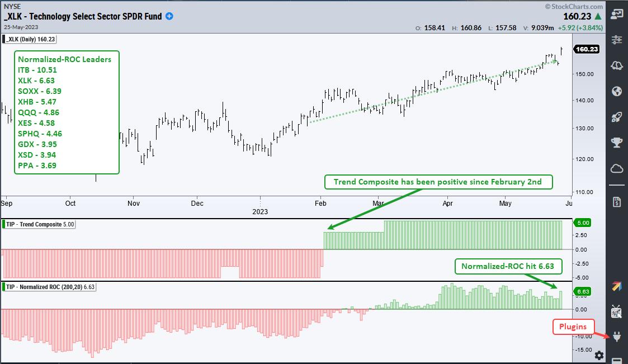Click the cloud icon in sidebar
The image size is (628, 364).
pos(617,168)
